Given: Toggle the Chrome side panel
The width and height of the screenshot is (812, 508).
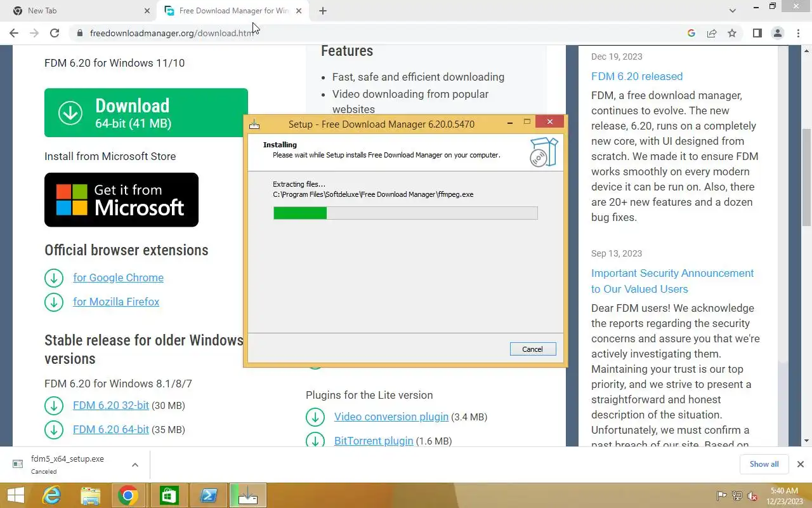Looking at the screenshot, I should [757, 33].
